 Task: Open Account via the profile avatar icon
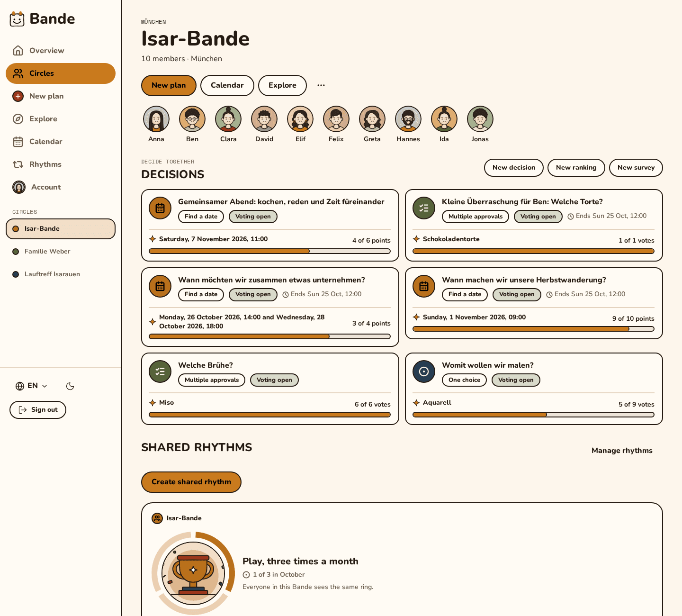point(19,187)
